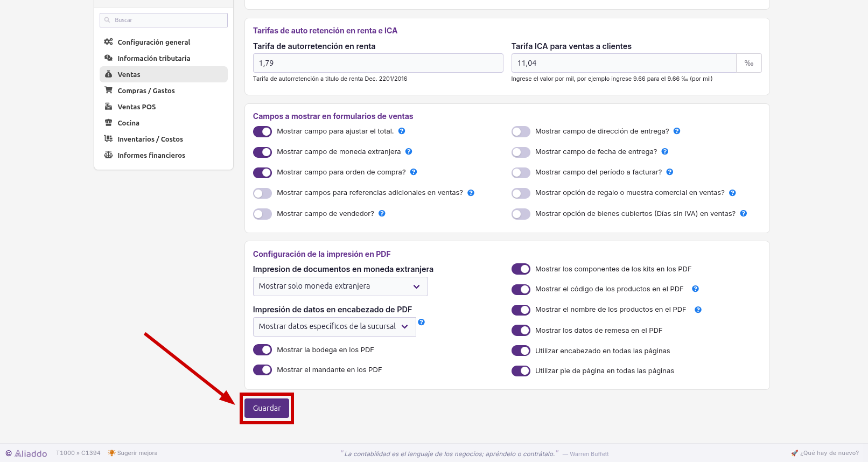Enable 'Mostrar campo del período a facturar' toggle
868x462 pixels.
coord(521,172)
